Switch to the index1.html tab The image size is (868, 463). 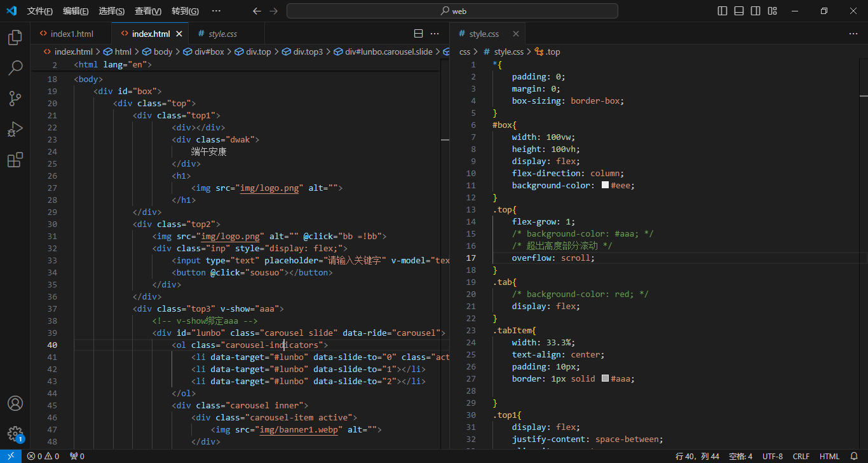click(71, 34)
